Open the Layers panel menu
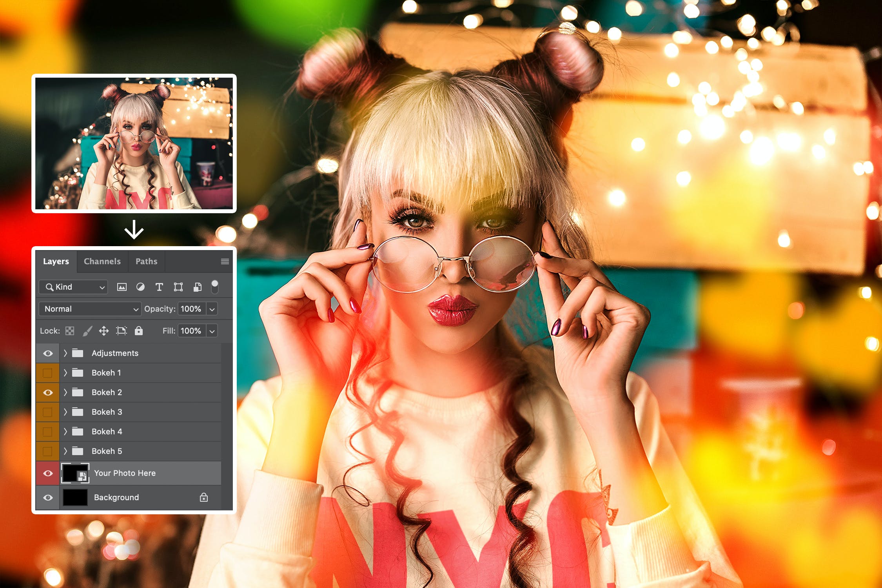882x588 pixels. [225, 261]
